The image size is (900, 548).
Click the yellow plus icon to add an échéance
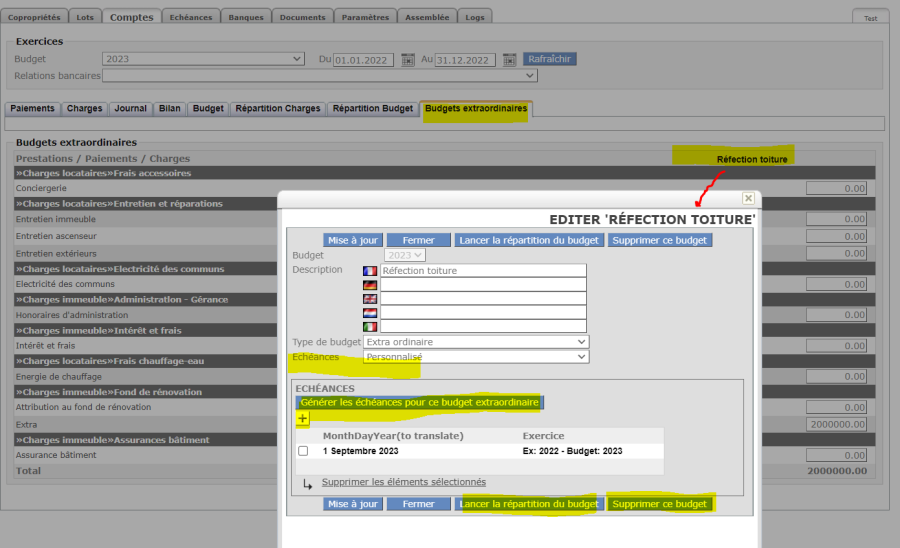click(x=303, y=419)
